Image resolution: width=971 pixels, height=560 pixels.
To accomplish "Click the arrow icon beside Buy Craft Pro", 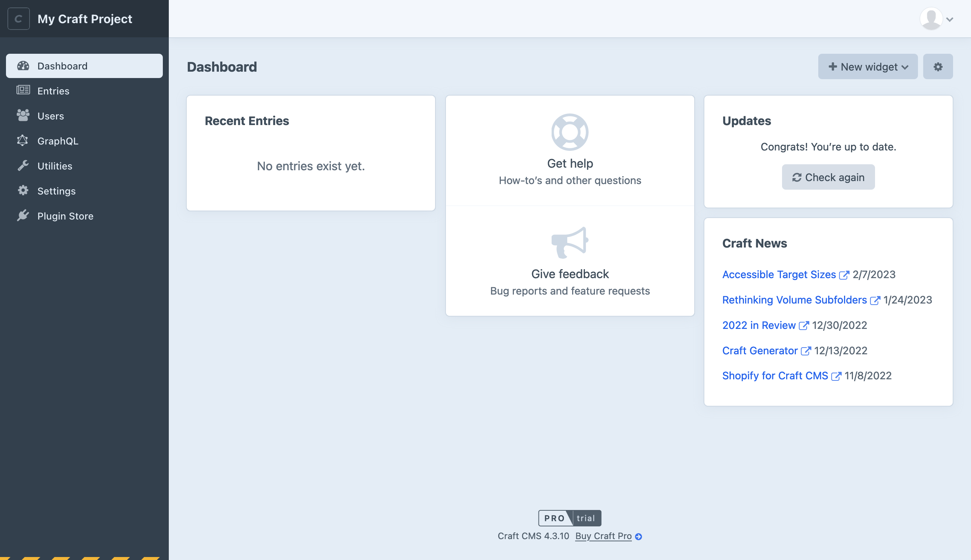I will tap(638, 536).
